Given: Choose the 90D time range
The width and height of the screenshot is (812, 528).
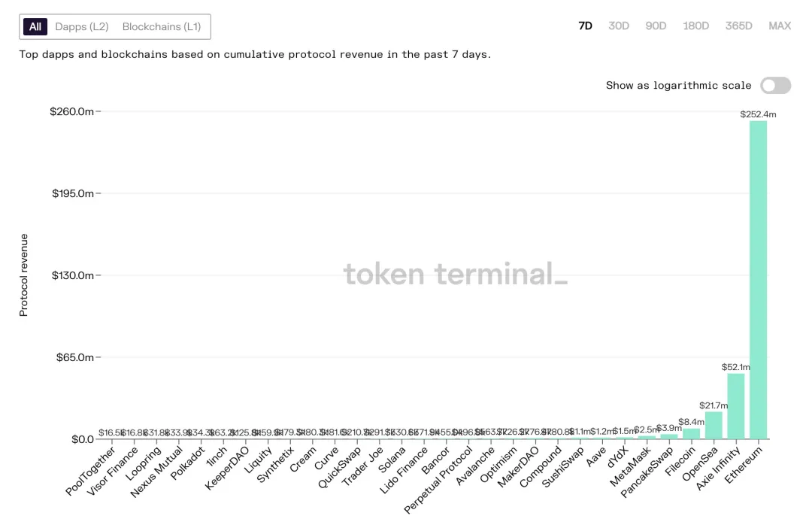Looking at the screenshot, I should point(656,26).
